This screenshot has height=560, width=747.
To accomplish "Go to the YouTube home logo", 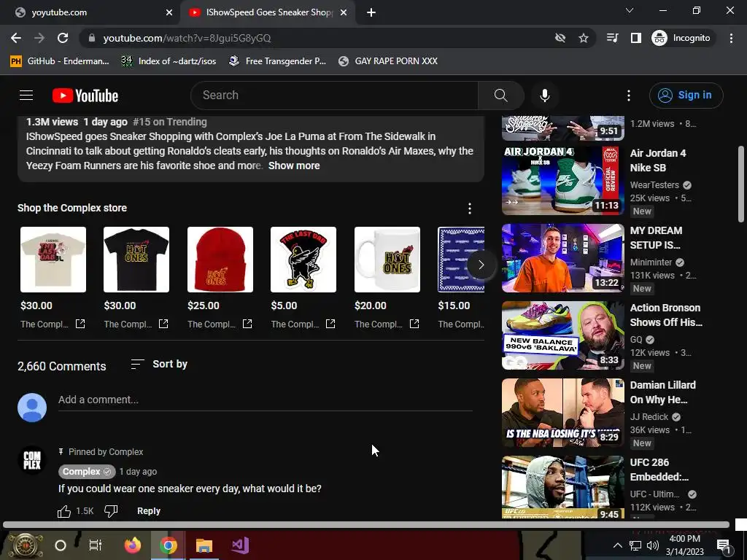I will tap(85, 96).
